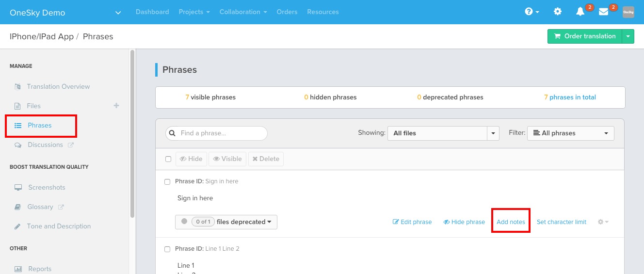
Task: Click the Screenshots monitor icon
Action: pyautogui.click(x=18, y=188)
